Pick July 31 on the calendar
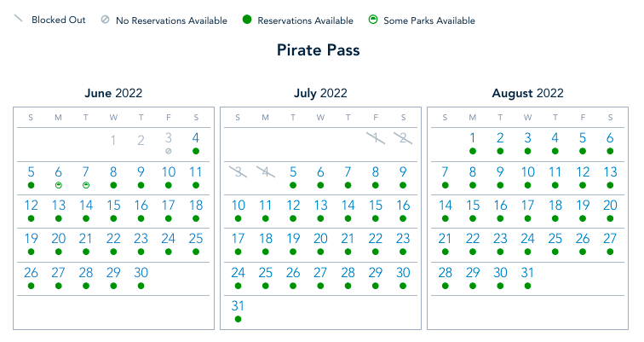Viewport: 644px width, 342px height. coord(238,305)
